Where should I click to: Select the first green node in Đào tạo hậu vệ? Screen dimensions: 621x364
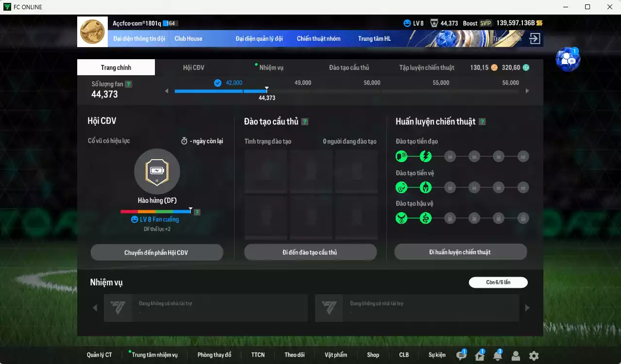pyautogui.click(x=402, y=218)
